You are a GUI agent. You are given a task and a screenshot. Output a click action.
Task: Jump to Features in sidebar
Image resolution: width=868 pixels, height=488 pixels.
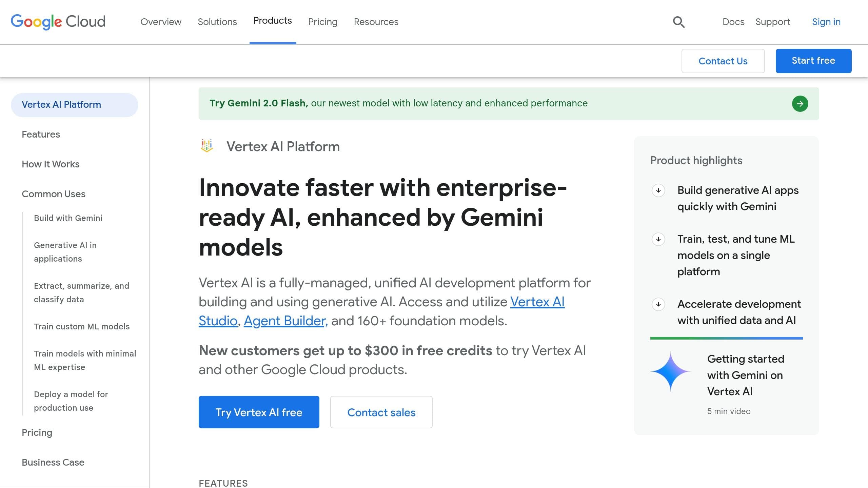pos(41,134)
